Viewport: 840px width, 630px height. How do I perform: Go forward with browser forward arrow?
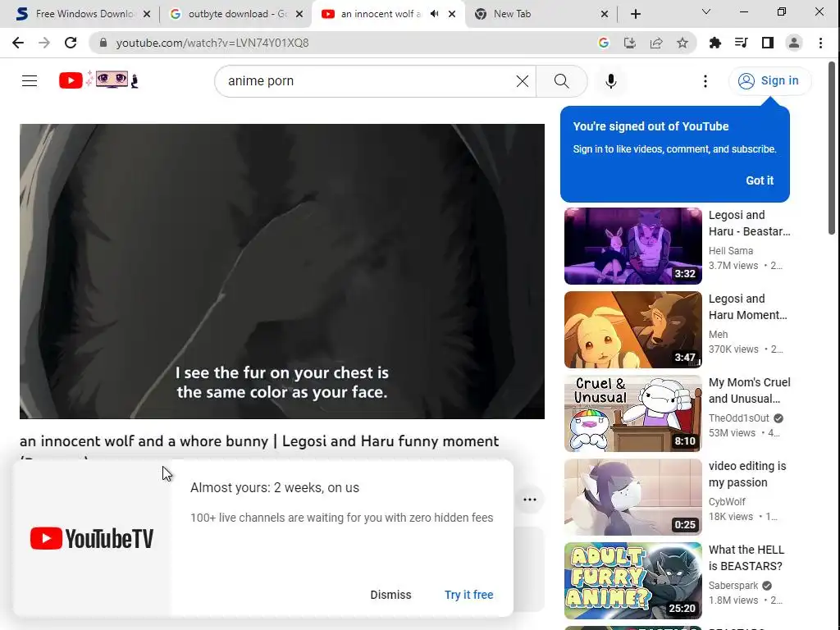click(x=44, y=43)
